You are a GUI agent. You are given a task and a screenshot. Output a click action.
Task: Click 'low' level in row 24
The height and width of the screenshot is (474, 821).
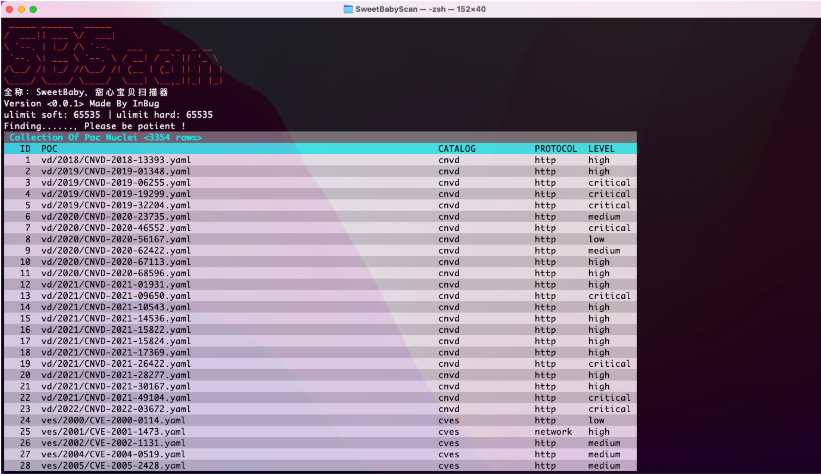point(596,420)
